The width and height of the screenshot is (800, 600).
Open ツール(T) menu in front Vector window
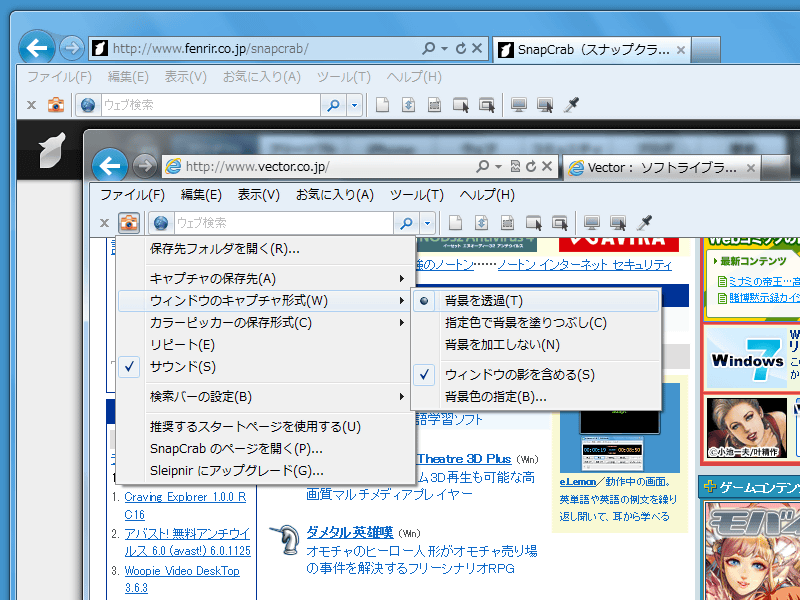coord(416,195)
